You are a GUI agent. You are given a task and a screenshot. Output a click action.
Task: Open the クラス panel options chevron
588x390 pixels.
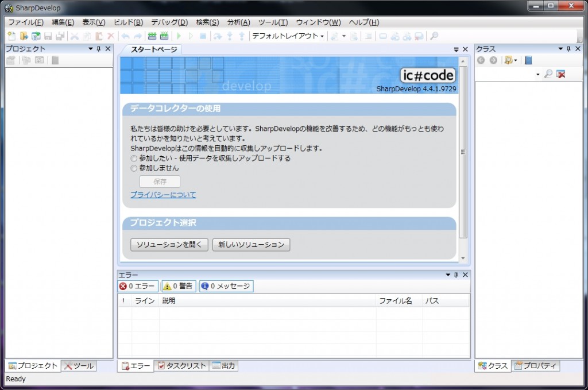click(x=560, y=49)
